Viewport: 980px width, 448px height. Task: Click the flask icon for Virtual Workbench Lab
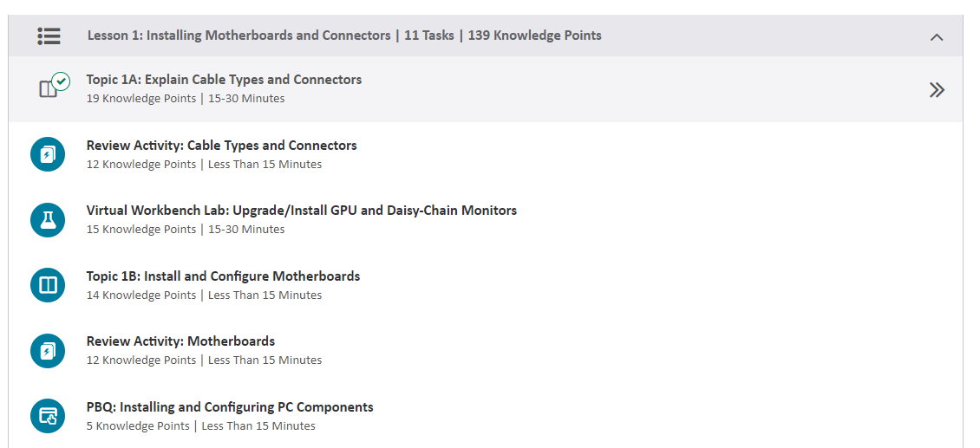48,220
